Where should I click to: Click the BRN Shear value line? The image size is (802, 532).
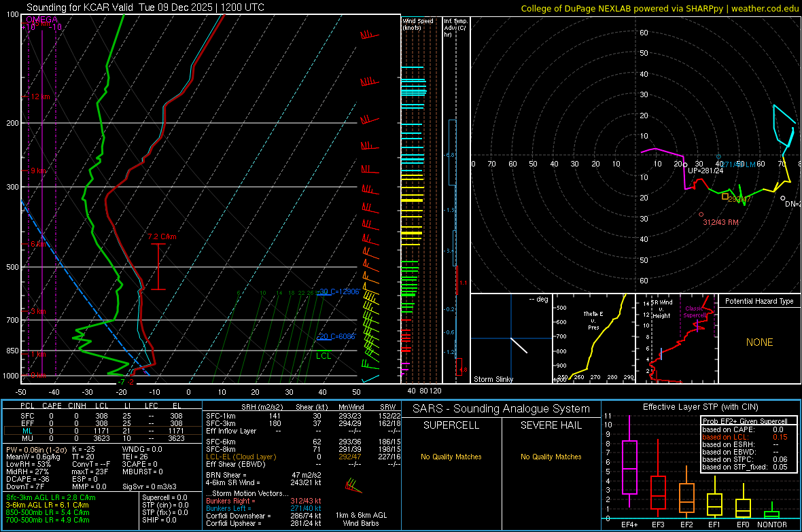tap(264, 475)
